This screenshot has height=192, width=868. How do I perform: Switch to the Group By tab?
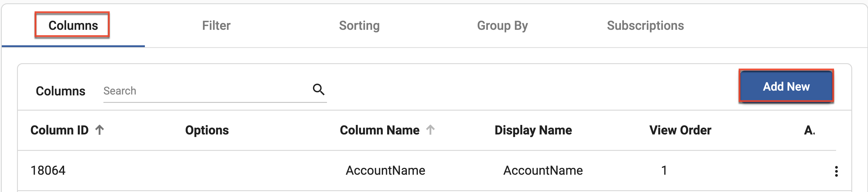[502, 25]
